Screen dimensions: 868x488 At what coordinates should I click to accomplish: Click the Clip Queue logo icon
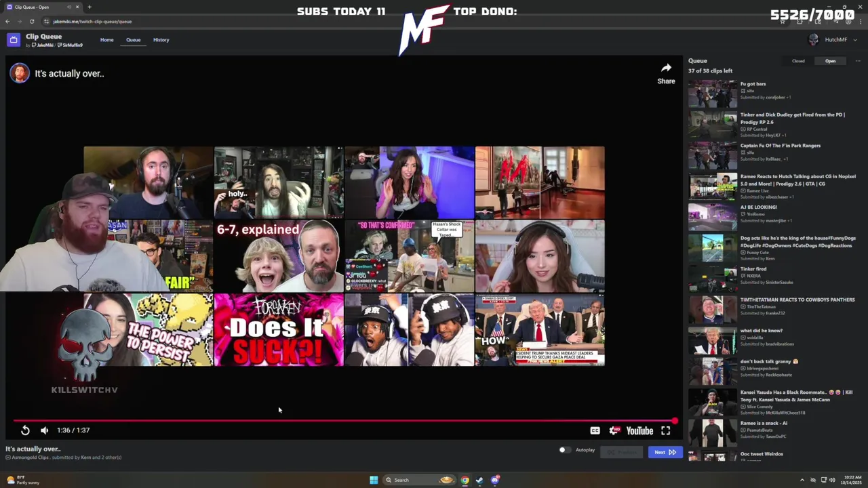tap(13, 40)
